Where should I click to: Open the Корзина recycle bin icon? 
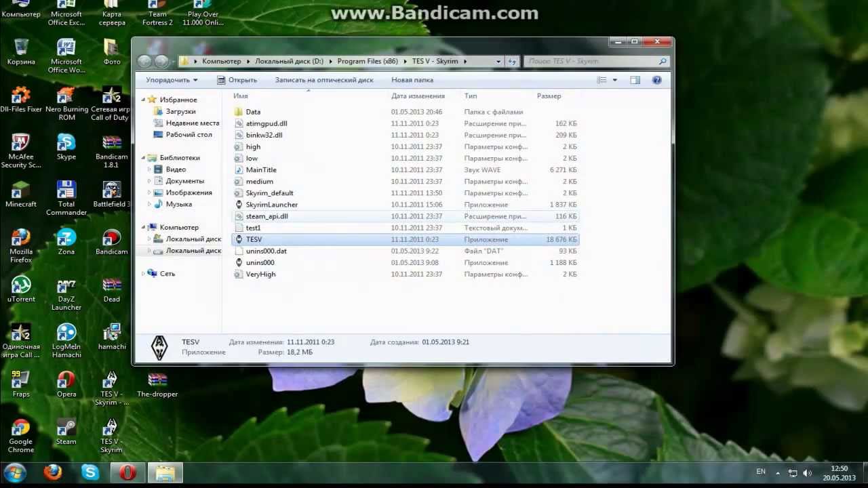click(21, 52)
